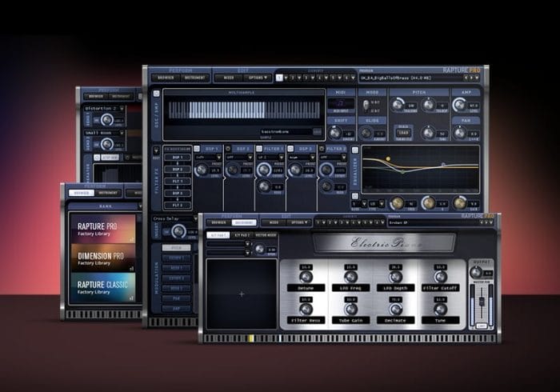This screenshot has height=392, width=560.
Task: Click the green EQ band node
Action: tap(403, 172)
